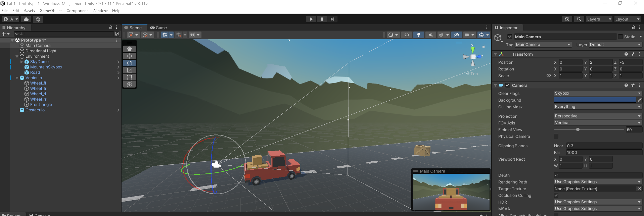Click the Pause button in the toolbar
Screen dimensions: 644x216
point(322,19)
